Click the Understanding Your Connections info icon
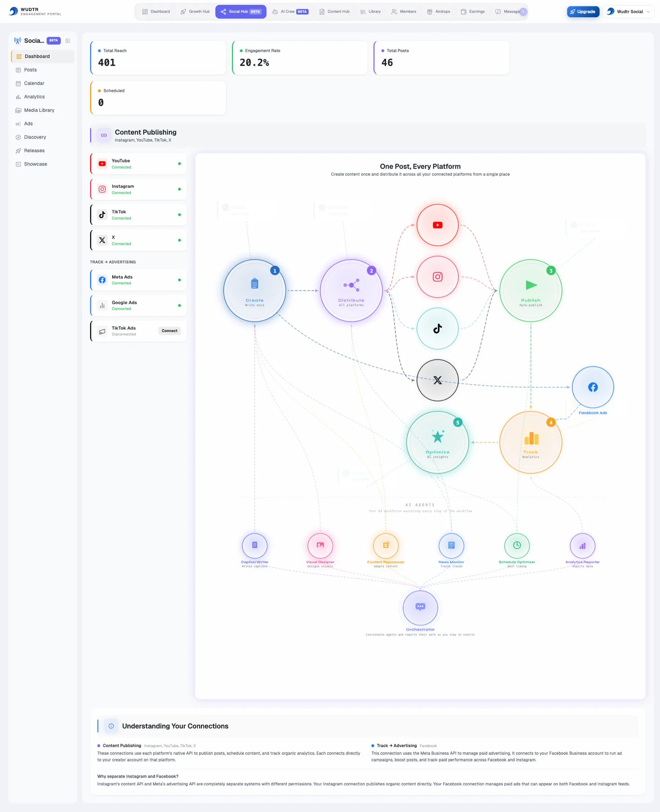The height and width of the screenshot is (812, 660). (111, 726)
